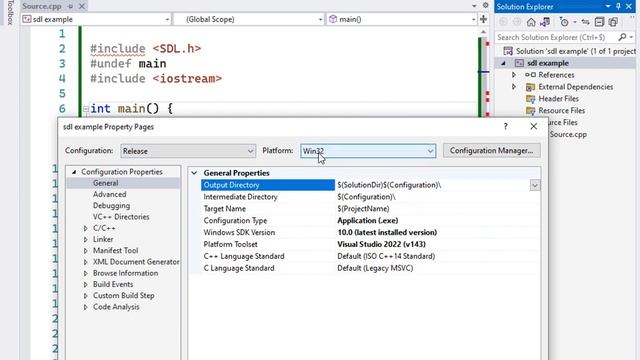Collapse sdl example project node arrow

coord(503,63)
